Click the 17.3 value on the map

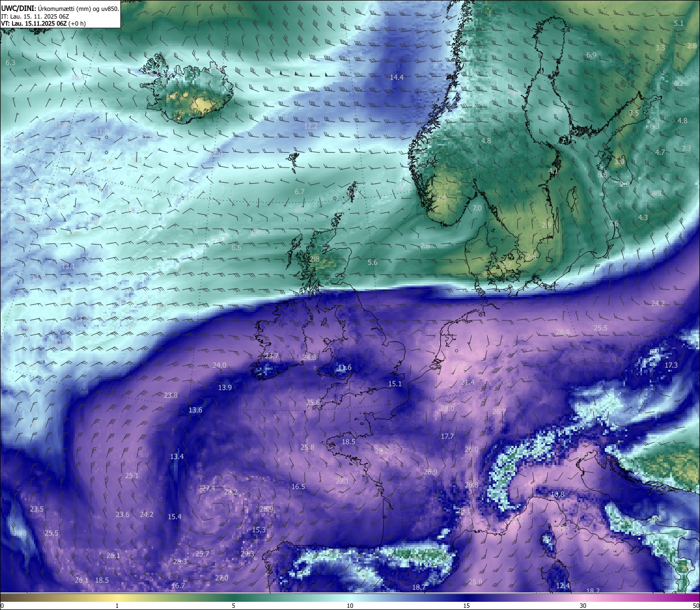click(671, 365)
